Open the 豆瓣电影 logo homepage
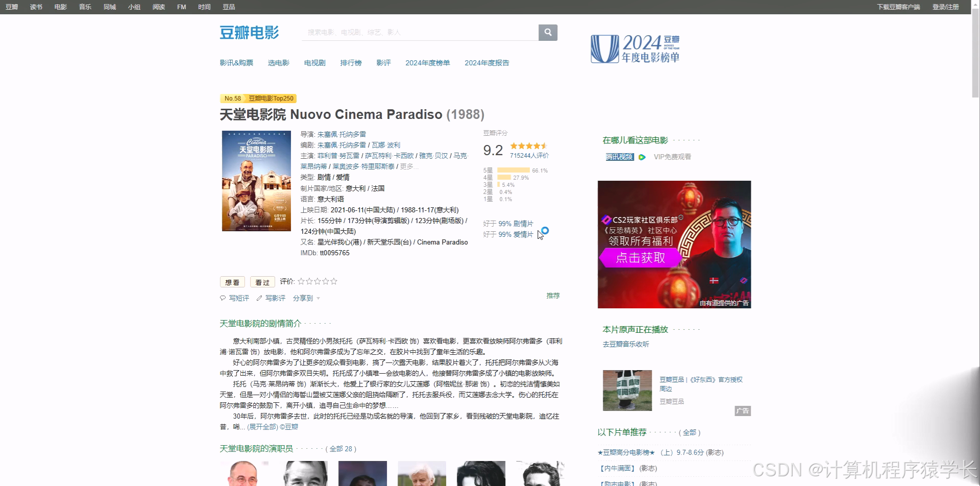This screenshot has width=980, height=486. point(249,33)
